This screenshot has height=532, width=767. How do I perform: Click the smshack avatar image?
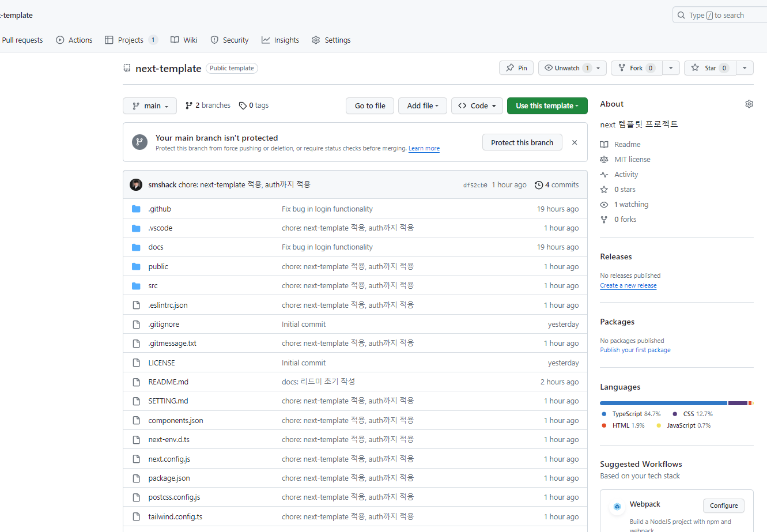[x=136, y=184]
